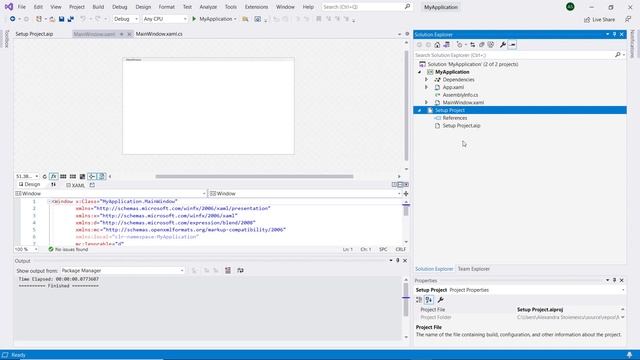Pop out the XAML pane icon
This screenshot has width=640, height=360.
coord(92,185)
